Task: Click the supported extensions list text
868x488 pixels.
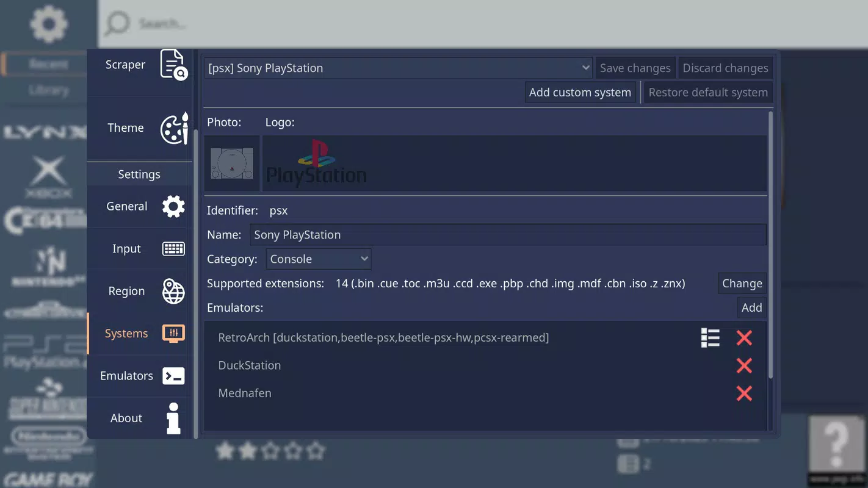Action: (x=510, y=284)
